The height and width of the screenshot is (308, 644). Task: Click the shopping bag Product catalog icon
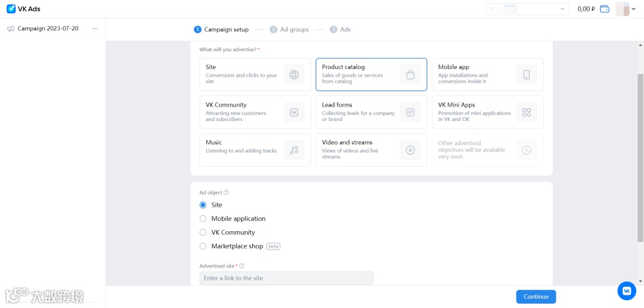point(410,74)
